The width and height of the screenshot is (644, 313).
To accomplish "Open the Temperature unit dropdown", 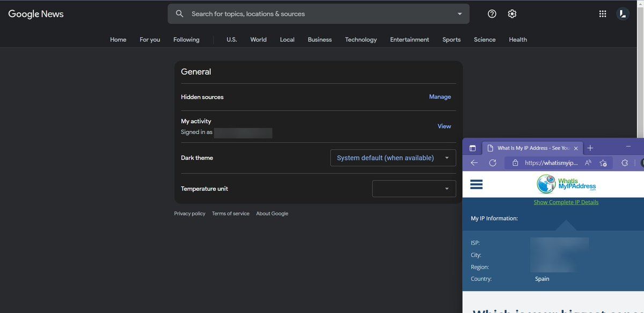I will (414, 188).
